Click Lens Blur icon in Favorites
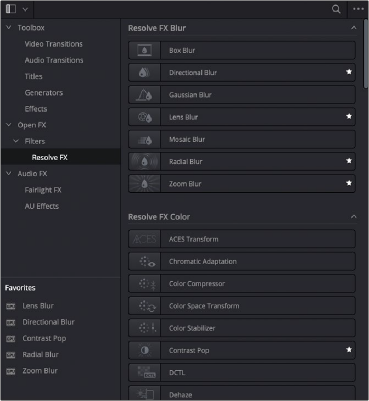The width and height of the screenshot is (369, 401). pos(11,306)
